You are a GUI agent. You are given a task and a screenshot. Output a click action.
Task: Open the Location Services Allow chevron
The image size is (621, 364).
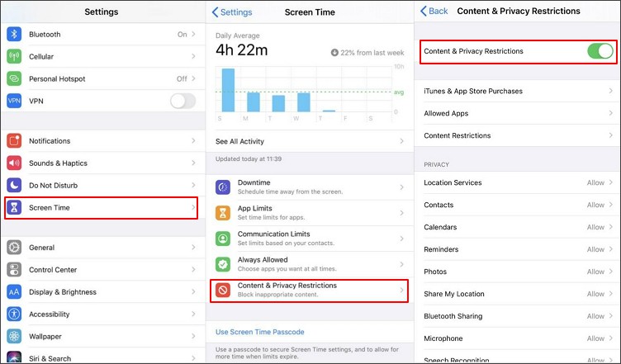click(x=609, y=182)
